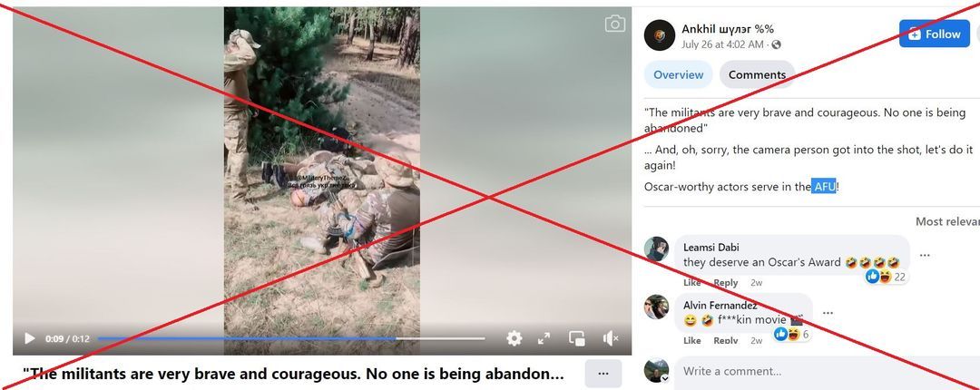Open video settings gear icon
Screen dimensions: 980x390
pyautogui.click(x=514, y=338)
